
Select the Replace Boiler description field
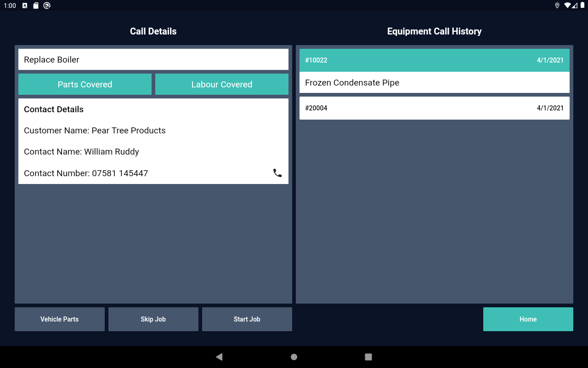tap(153, 59)
